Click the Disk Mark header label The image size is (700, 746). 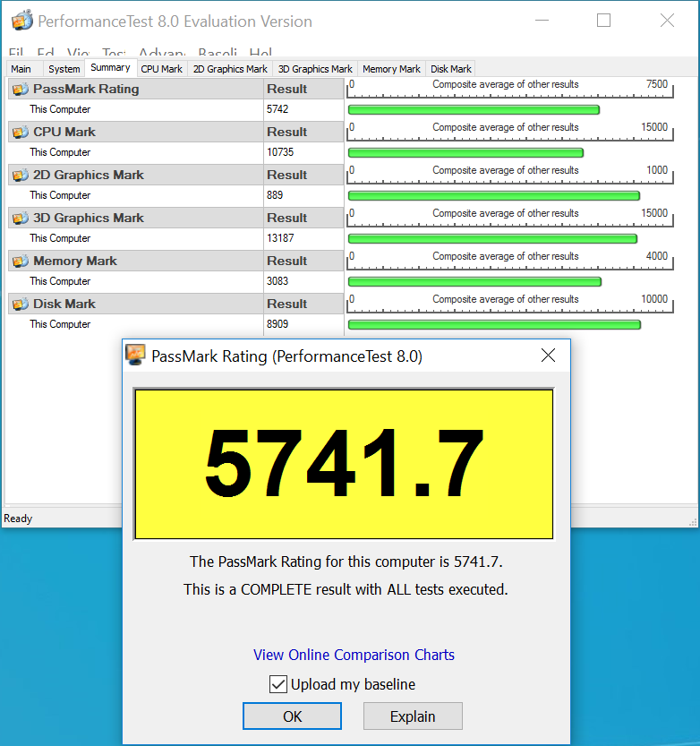pyautogui.click(x=64, y=304)
